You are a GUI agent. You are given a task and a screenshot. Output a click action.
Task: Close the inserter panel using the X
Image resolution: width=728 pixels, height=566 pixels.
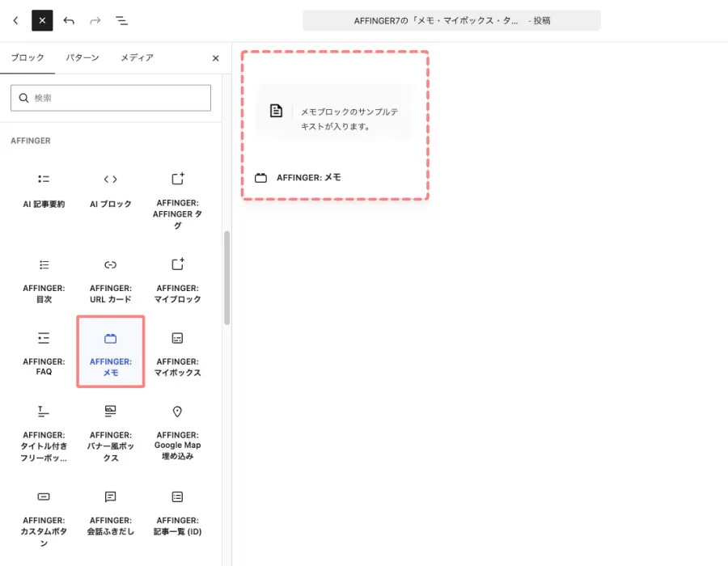(x=215, y=58)
